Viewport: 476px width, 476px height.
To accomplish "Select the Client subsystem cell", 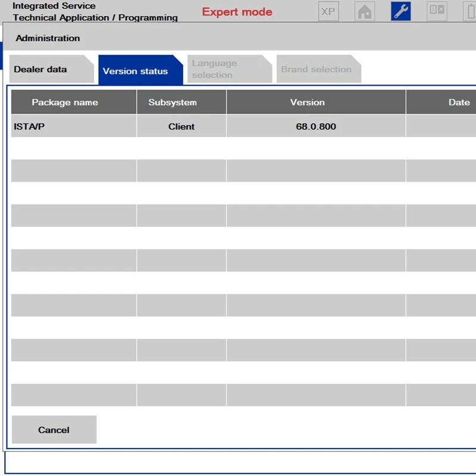I will (x=181, y=126).
